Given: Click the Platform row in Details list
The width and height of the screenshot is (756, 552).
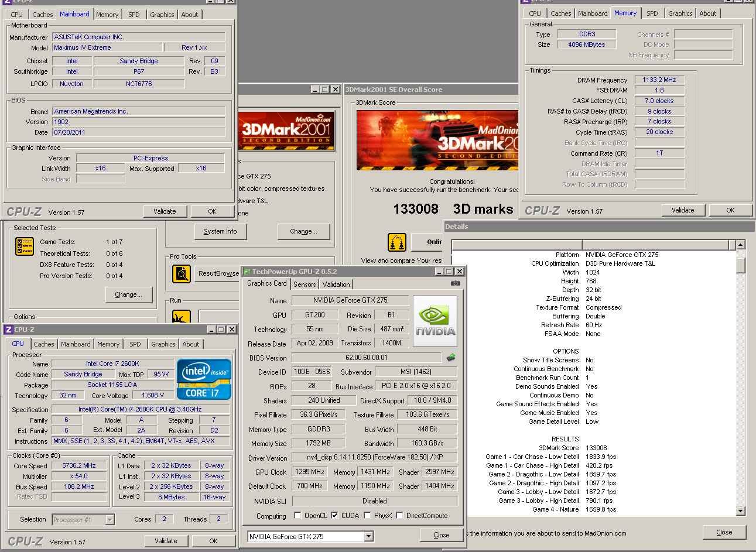Looking at the screenshot, I should [593, 255].
